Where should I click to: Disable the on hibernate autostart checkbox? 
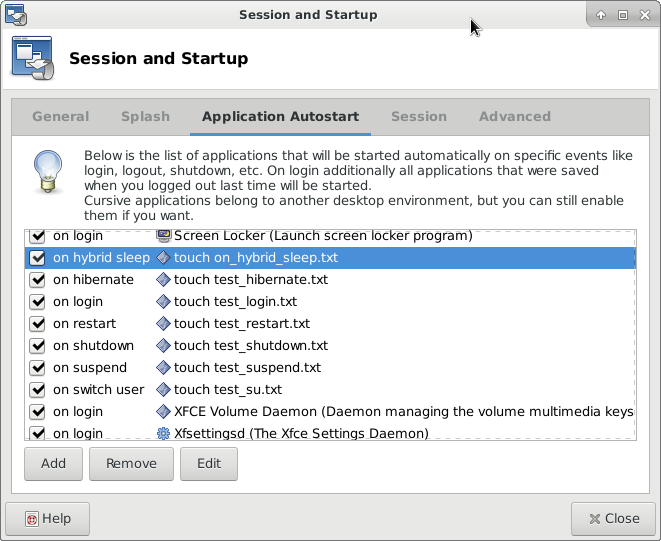click(x=38, y=280)
